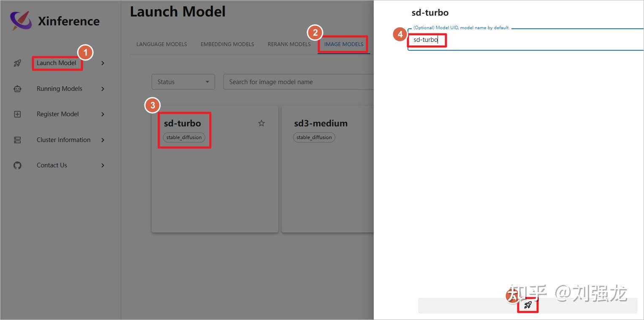Switch to the Embedding Models tab
644x320 pixels.
[227, 44]
